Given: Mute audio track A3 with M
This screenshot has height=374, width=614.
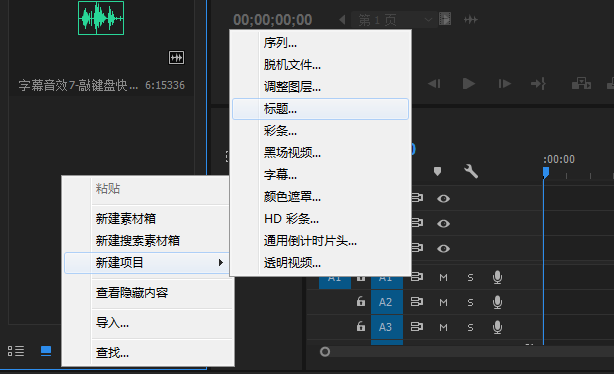Looking at the screenshot, I should point(443,327).
